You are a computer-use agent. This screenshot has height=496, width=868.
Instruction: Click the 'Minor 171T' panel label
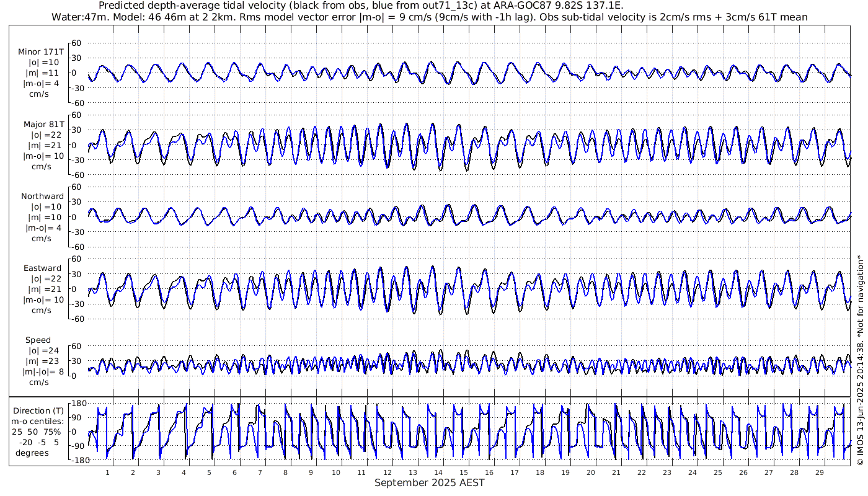tap(41, 52)
